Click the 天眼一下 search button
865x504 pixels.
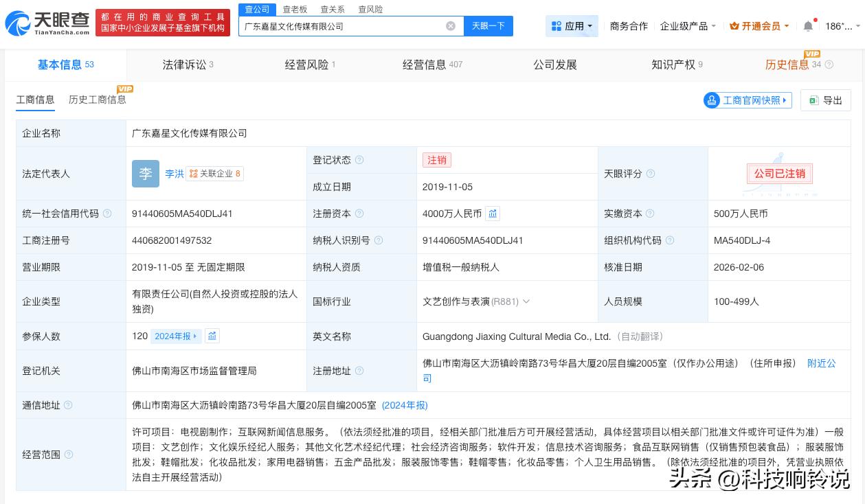tap(488, 26)
